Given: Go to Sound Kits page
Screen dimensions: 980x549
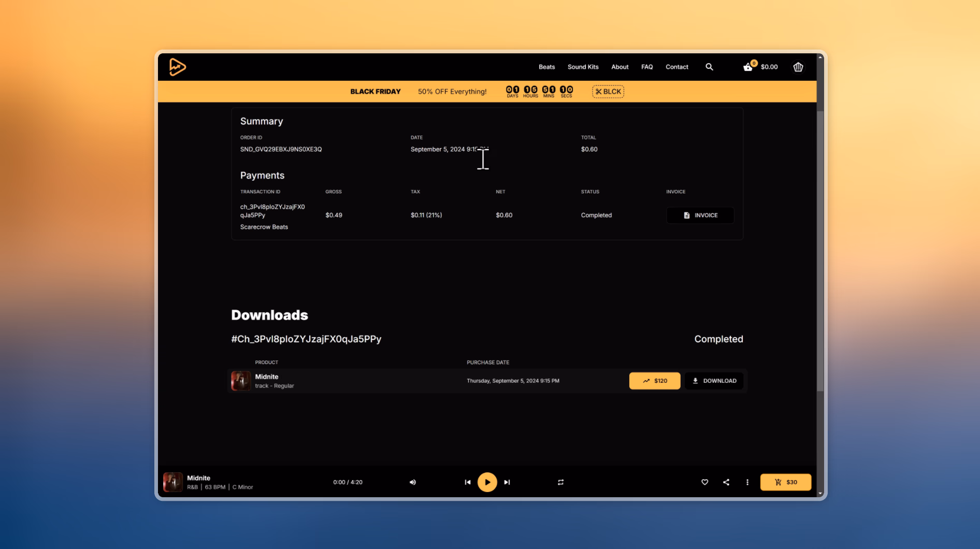Looking at the screenshot, I should click(x=583, y=67).
